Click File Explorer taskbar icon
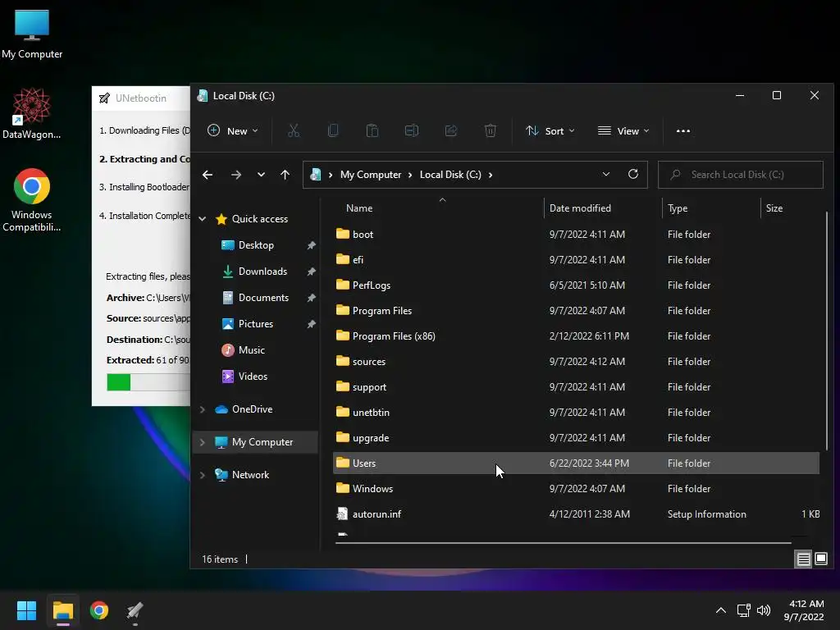Screen dimensions: 840x630 (x=62, y=610)
